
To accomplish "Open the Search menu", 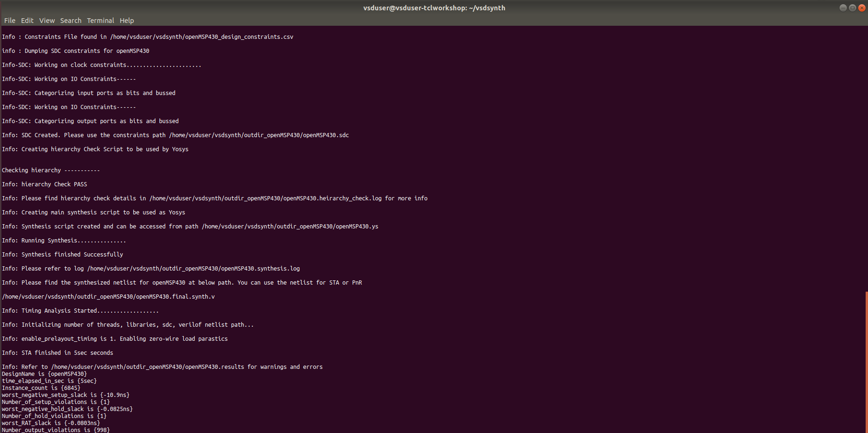I will pos(71,20).
